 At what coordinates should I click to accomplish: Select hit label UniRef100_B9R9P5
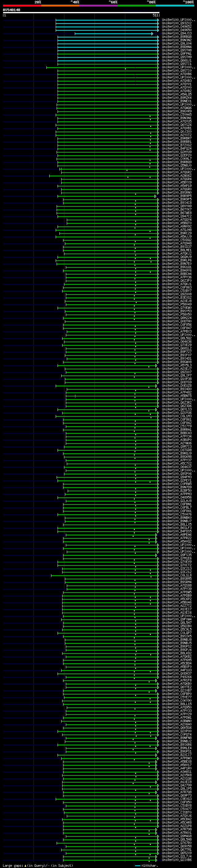pyautogui.click(x=177, y=196)
